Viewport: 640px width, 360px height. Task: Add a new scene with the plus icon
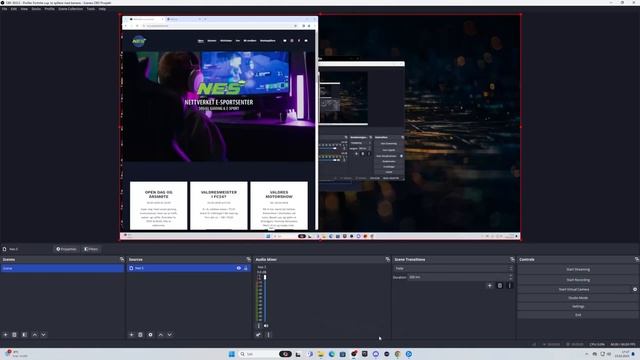pos(5,335)
